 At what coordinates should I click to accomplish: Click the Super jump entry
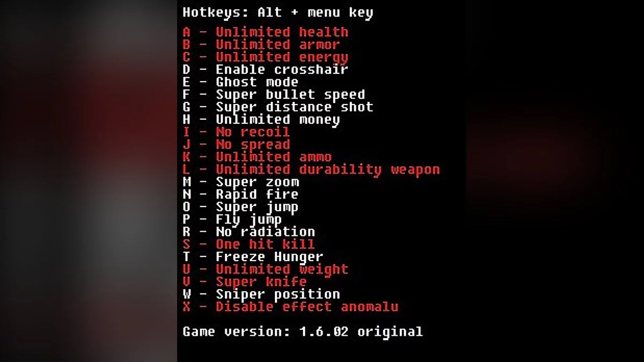240,207
